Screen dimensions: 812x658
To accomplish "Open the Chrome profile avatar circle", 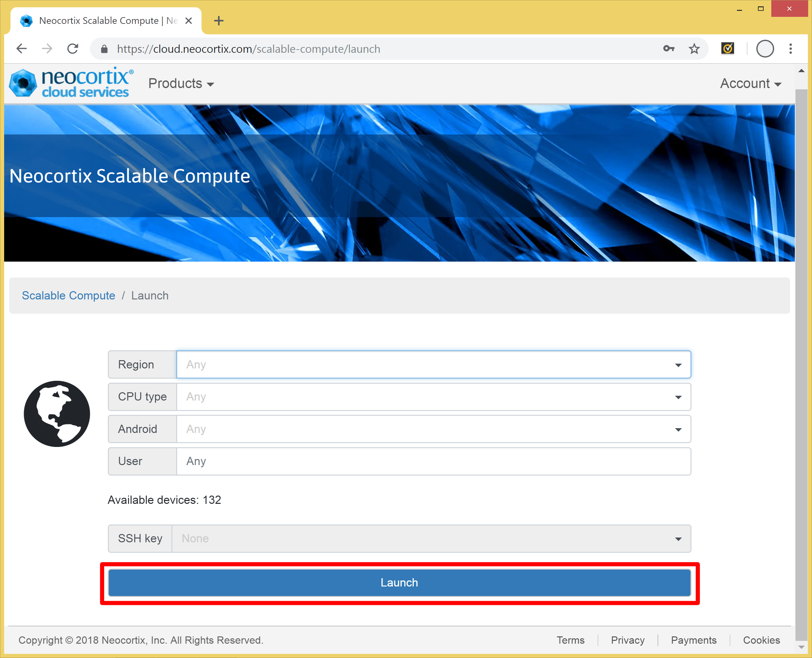I will click(765, 49).
